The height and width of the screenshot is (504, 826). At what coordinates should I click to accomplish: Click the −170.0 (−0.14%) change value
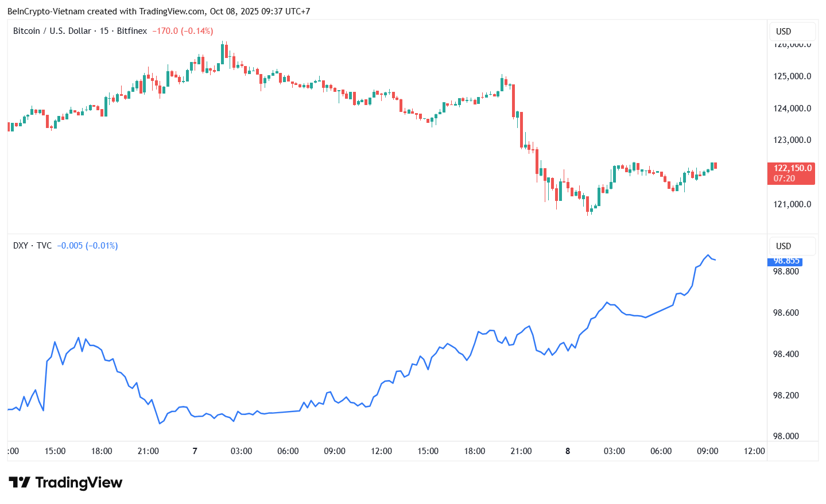click(x=183, y=31)
